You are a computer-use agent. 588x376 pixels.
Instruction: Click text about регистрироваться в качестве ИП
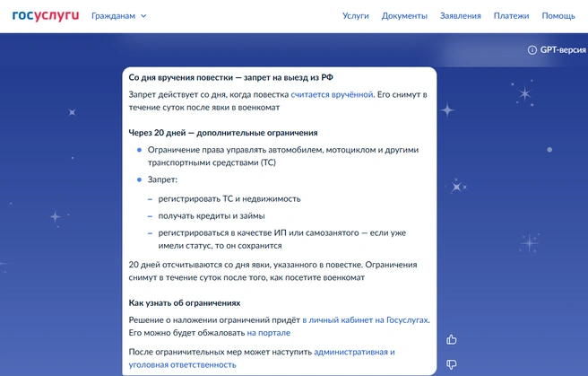point(282,240)
